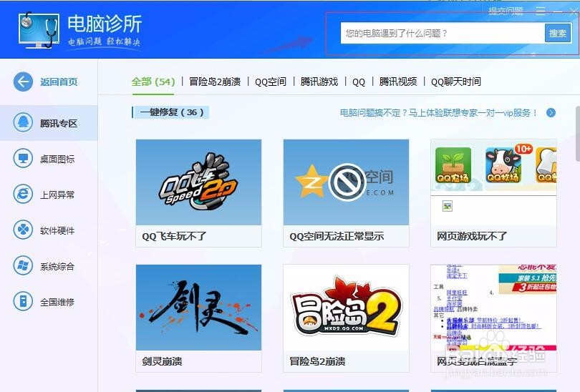Image resolution: width=580 pixels, height=392 pixels.
Task: Click the QQ农场 game icon
Action: [453, 165]
